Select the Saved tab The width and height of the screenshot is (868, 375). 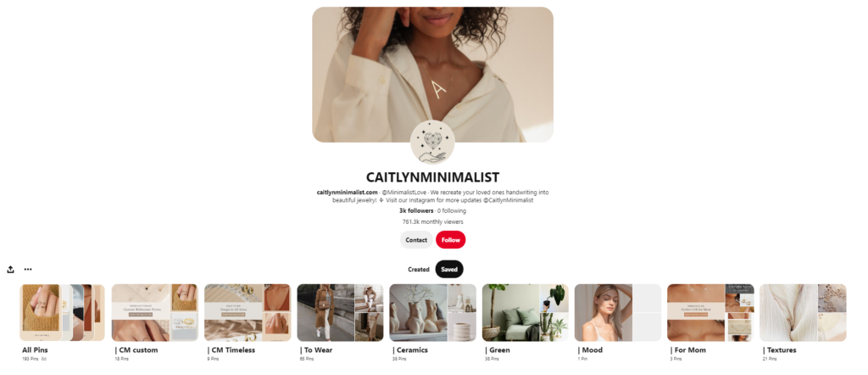449,270
